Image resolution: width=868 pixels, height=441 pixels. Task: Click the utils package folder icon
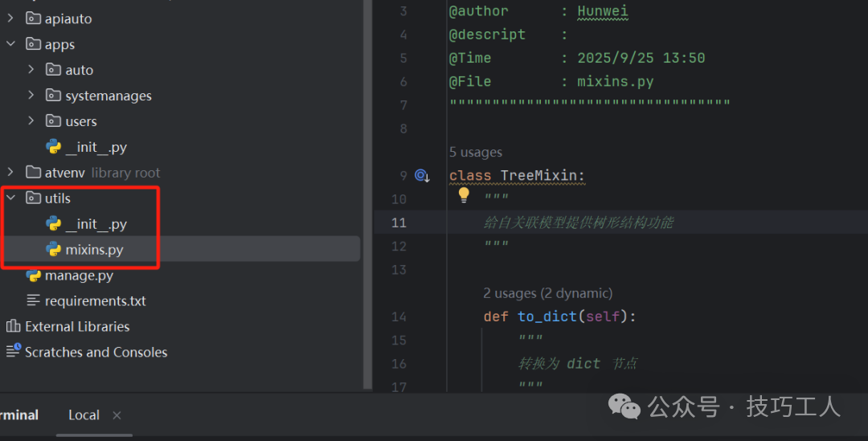(33, 198)
